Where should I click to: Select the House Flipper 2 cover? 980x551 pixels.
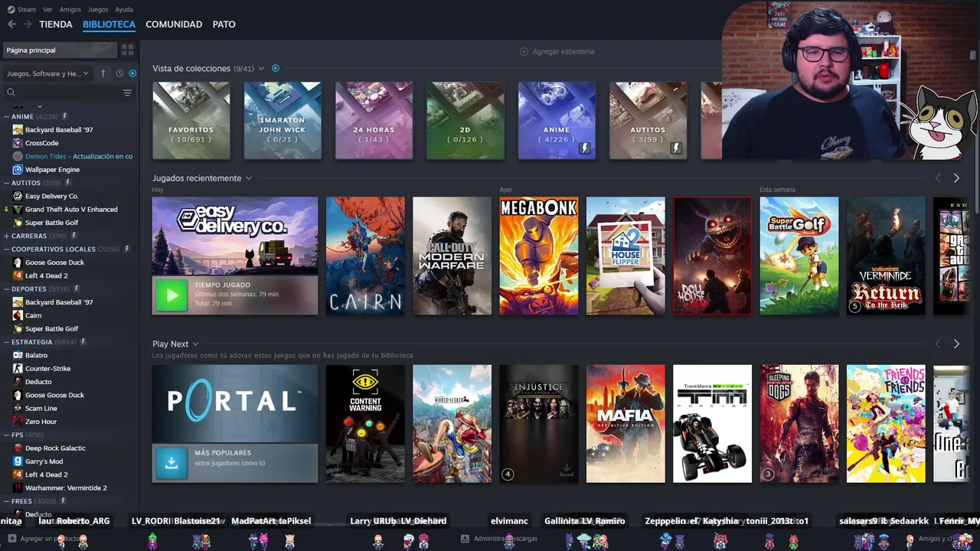[x=626, y=256]
